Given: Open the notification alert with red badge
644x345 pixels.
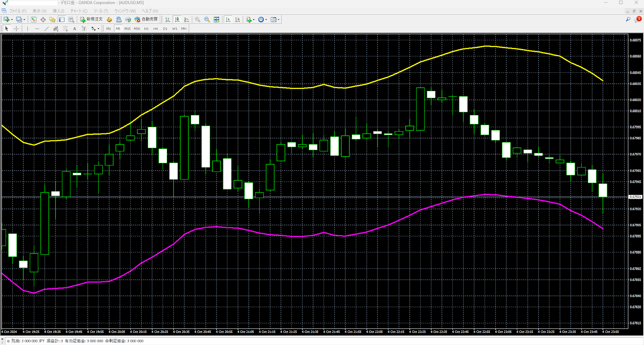Looking at the screenshot, I should pyautogui.click(x=638, y=19).
